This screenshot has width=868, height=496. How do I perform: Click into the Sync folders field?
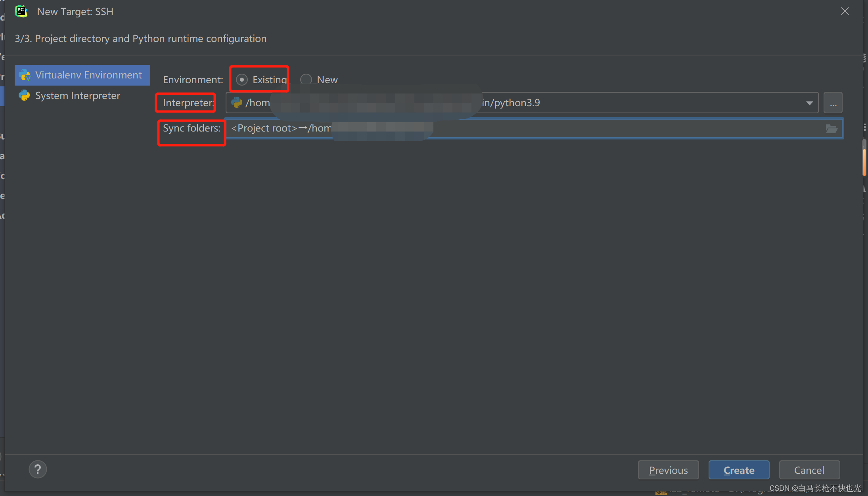595,128
